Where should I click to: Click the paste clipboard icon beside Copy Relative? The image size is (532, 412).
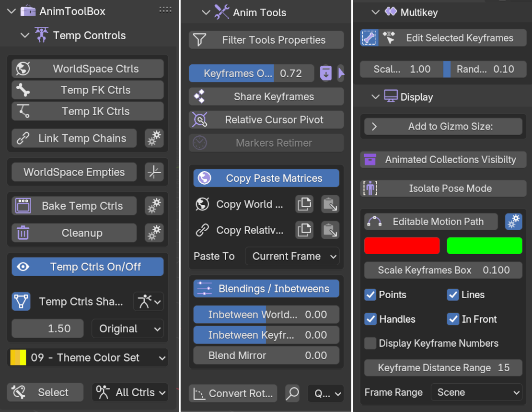(x=330, y=230)
